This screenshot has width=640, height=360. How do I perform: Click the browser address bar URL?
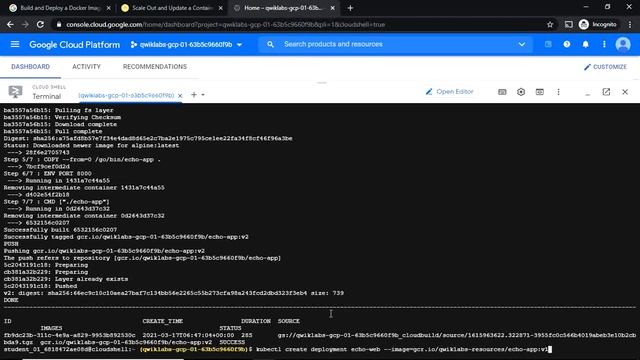pos(225,24)
